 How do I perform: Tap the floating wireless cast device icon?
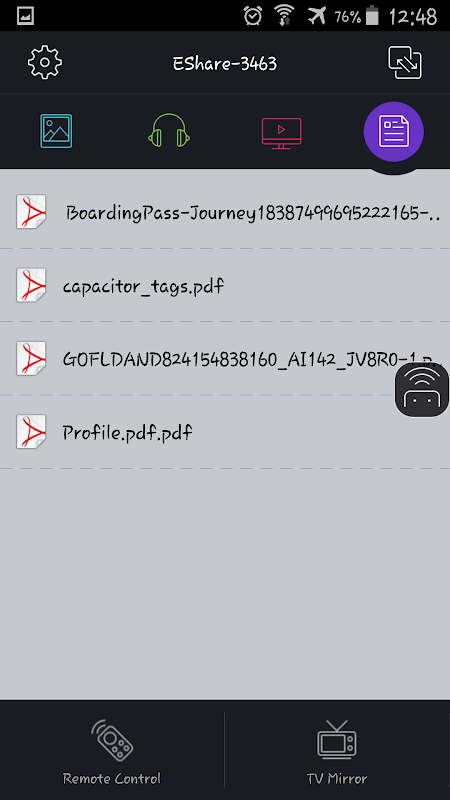[x=422, y=390]
